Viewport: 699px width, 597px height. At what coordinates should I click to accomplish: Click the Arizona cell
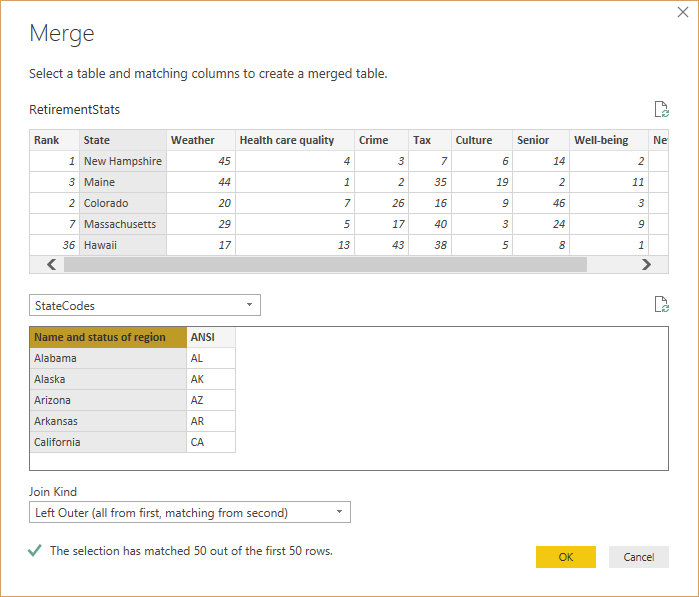click(108, 400)
